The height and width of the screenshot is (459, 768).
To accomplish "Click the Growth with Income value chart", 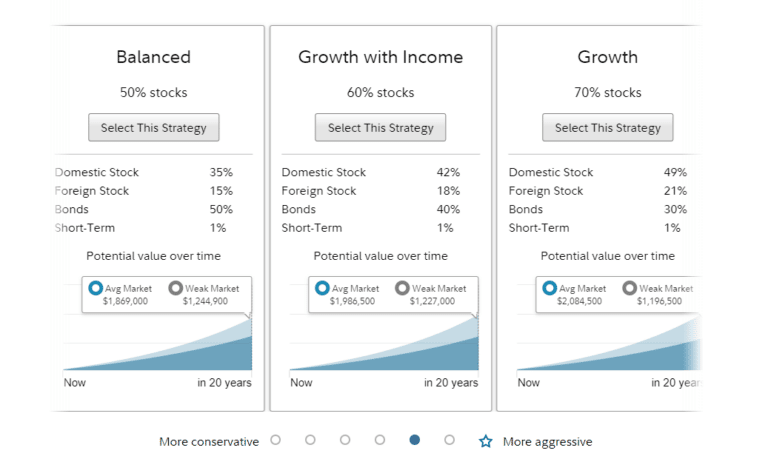I will (x=385, y=350).
